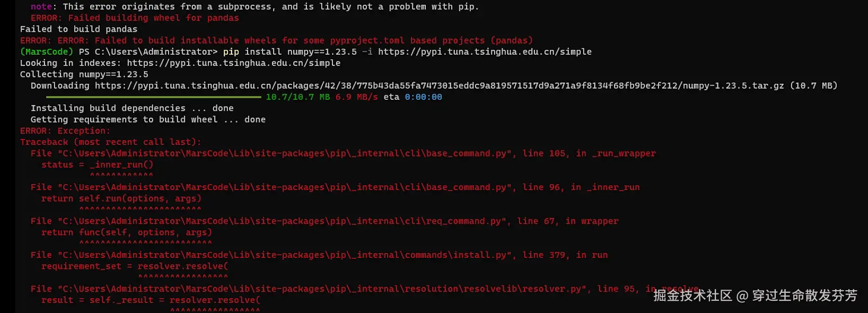Click "Traceback (most recent call last):" line

(x=110, y=142)
